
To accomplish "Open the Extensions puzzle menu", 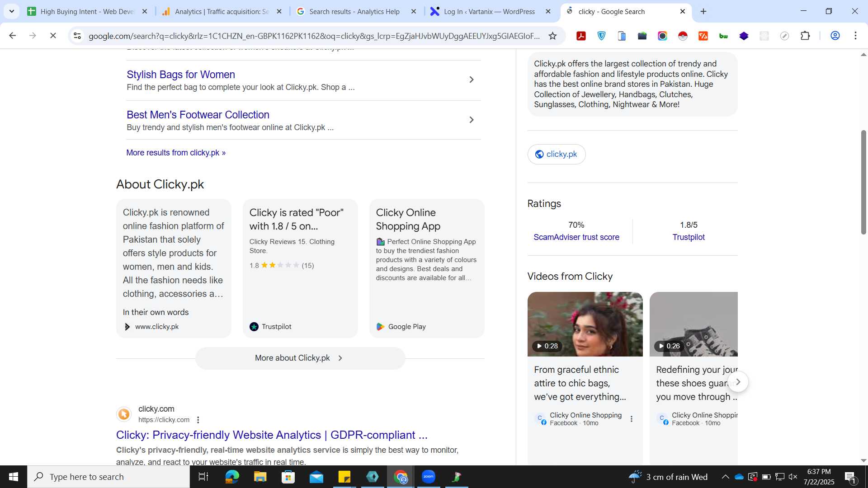I will pos(805,36).
